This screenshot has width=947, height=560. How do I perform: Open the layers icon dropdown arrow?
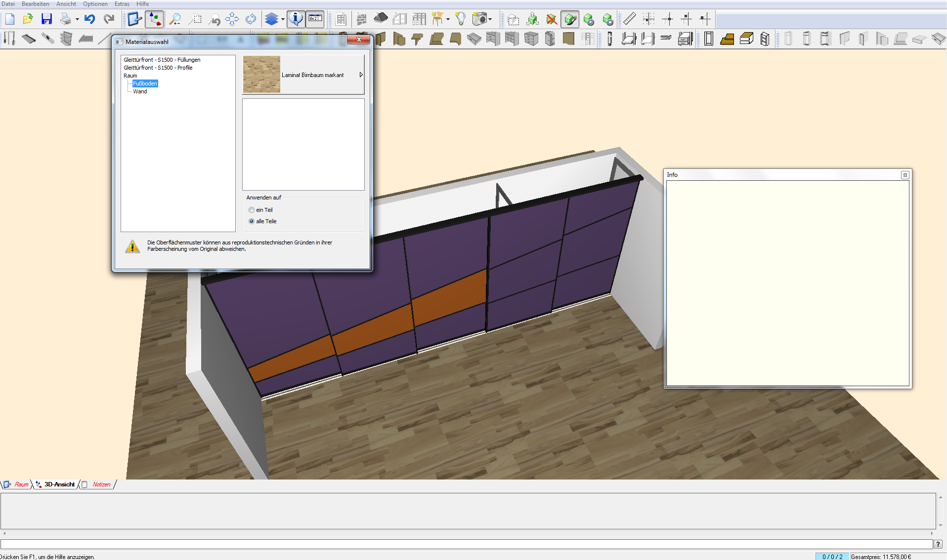coord(283,20)
